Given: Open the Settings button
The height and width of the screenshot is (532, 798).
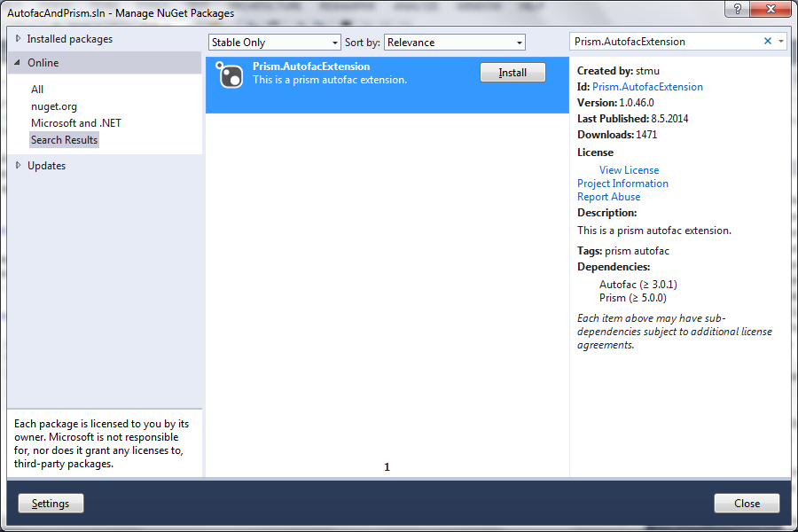Looking at the screenshot, I should click(x=51, y=503).
